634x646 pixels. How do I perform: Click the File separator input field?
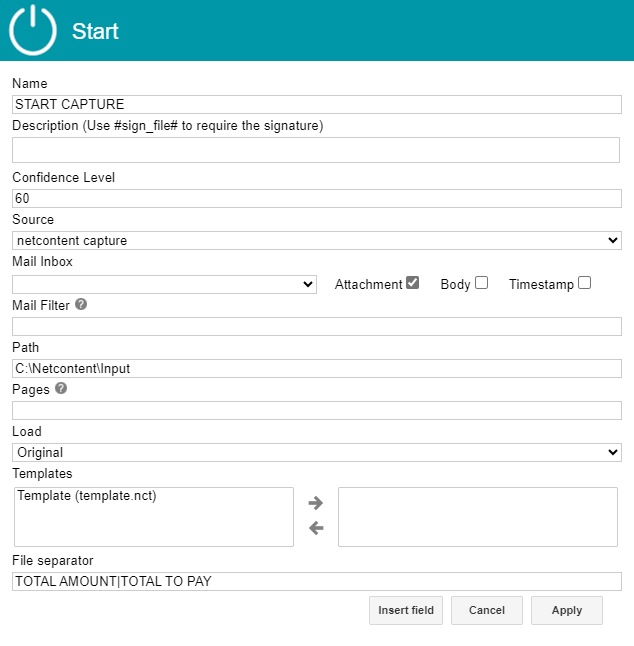pyautogui.click(x=317, y=581)
